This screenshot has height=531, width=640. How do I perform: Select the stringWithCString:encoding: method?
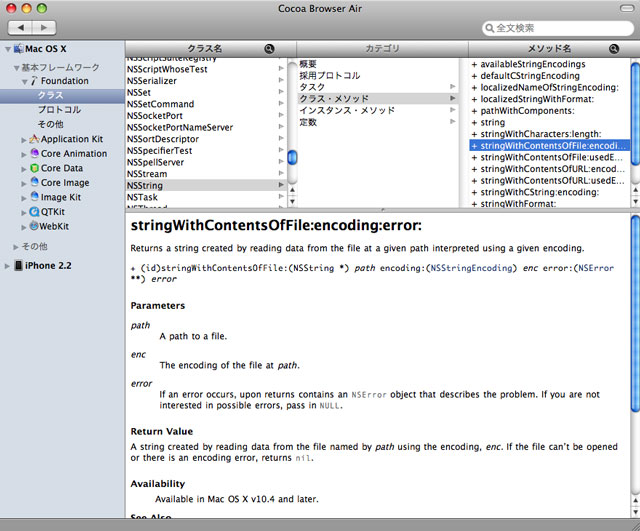[549, 192]
